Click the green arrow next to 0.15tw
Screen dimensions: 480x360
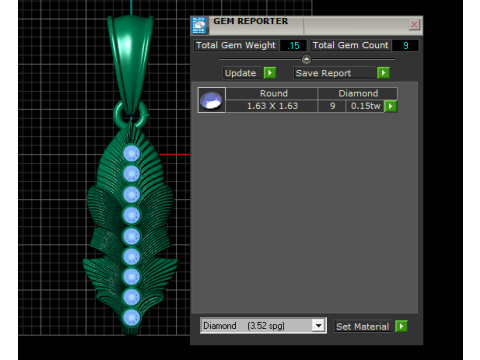[390, 106]
